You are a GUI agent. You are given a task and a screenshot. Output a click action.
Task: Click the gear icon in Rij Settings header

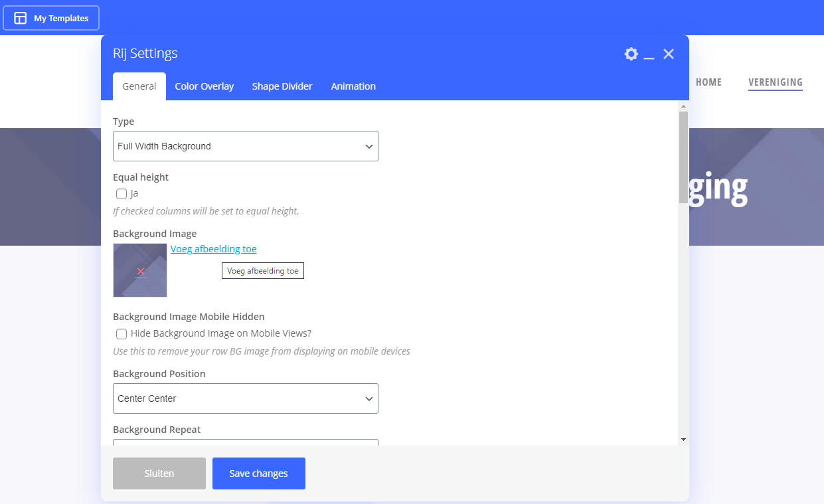pyautogui.click(x=631, y=54)
